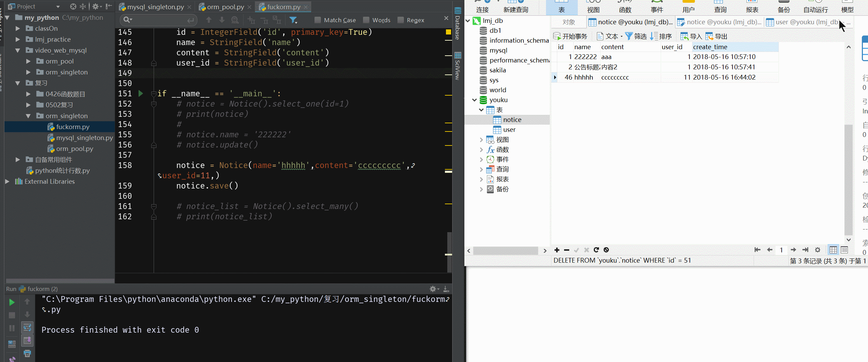
Task: Click the run gutter arrow at line 151
Action: (x=140, y=94)
